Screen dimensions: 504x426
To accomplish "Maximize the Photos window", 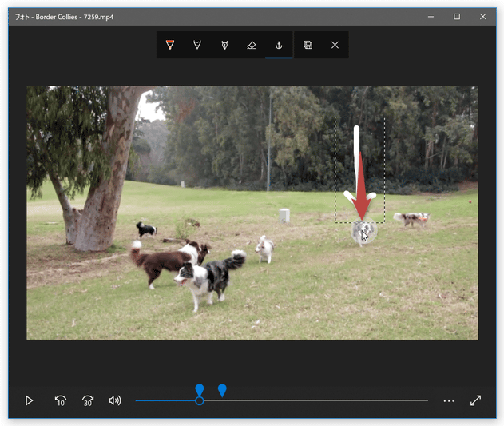I will (457, 16).
